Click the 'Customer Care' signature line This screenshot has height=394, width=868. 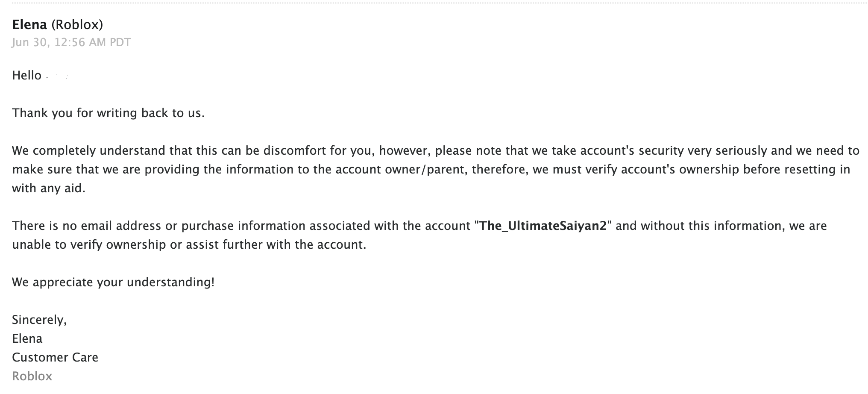[x=55, y=357]
